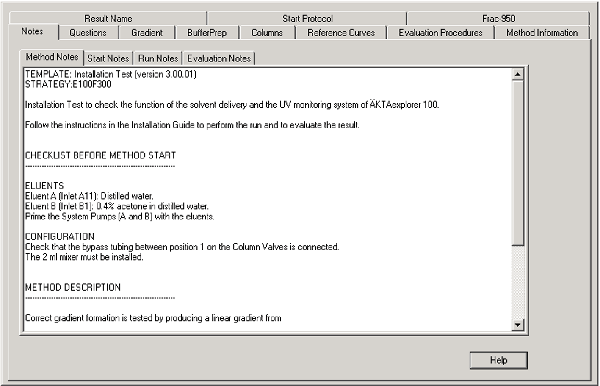Open the Evaluation Procedures tab
The height and width of the screenshot is (386, 600).
[x=440, y=33]
